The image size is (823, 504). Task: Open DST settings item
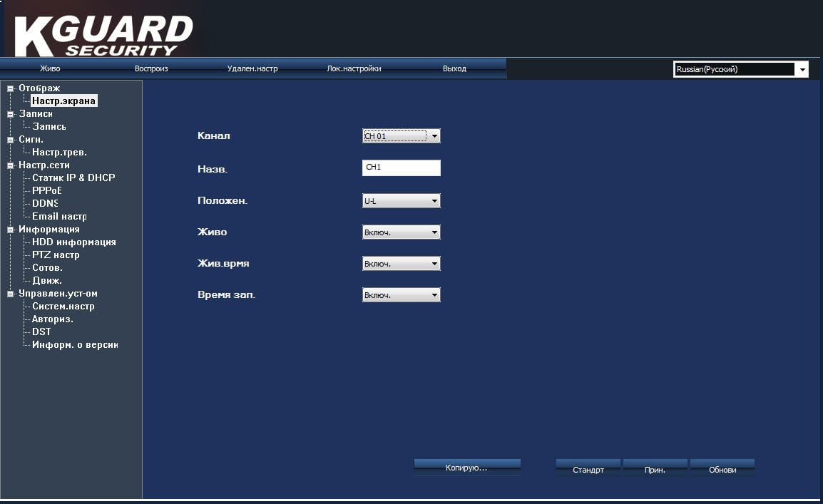[x=41, y=332]
